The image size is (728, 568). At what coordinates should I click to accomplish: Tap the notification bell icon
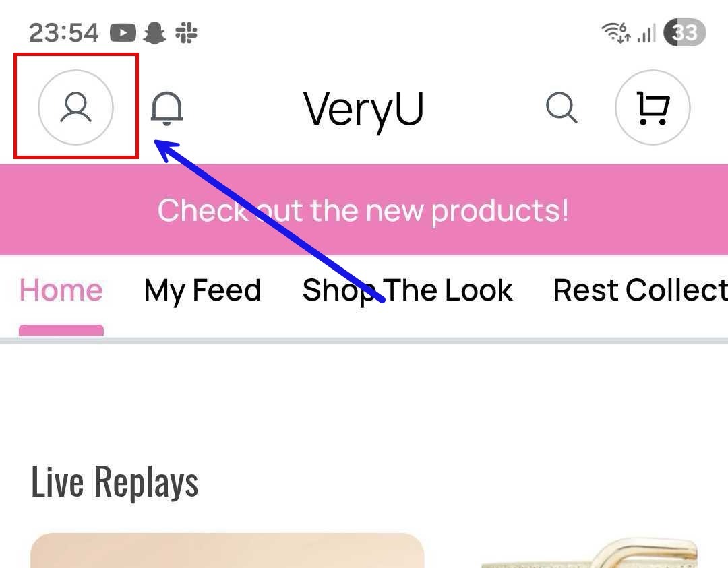click(x=166, y=108)
